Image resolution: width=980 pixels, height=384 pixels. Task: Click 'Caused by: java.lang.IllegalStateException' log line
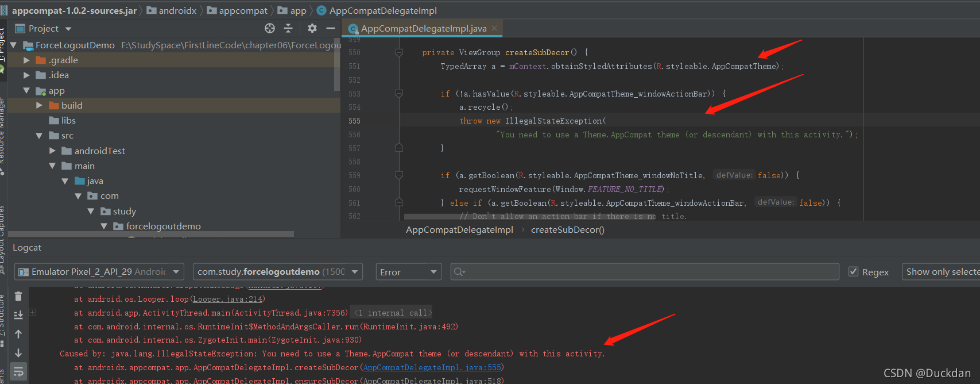[332, 354]
